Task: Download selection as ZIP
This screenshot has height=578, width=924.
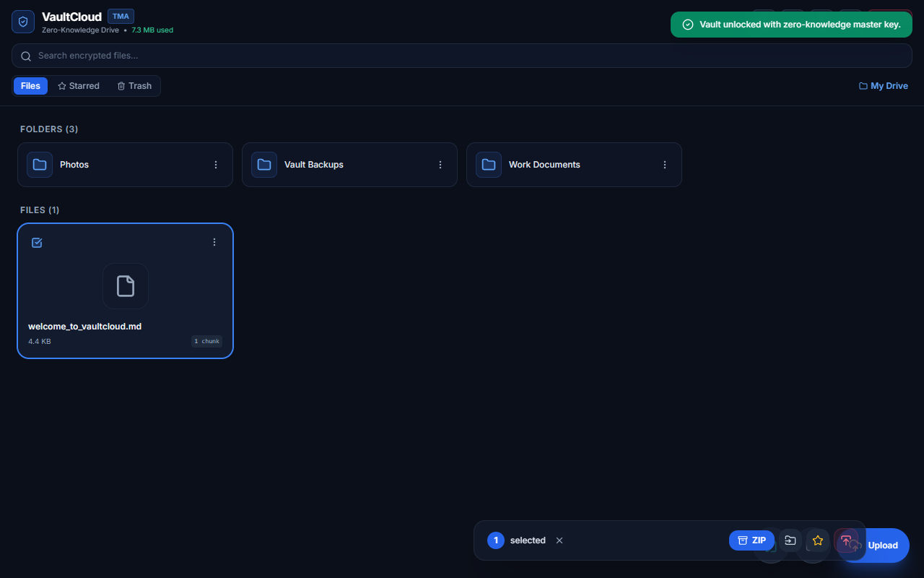Action: (x=751, y=540)
